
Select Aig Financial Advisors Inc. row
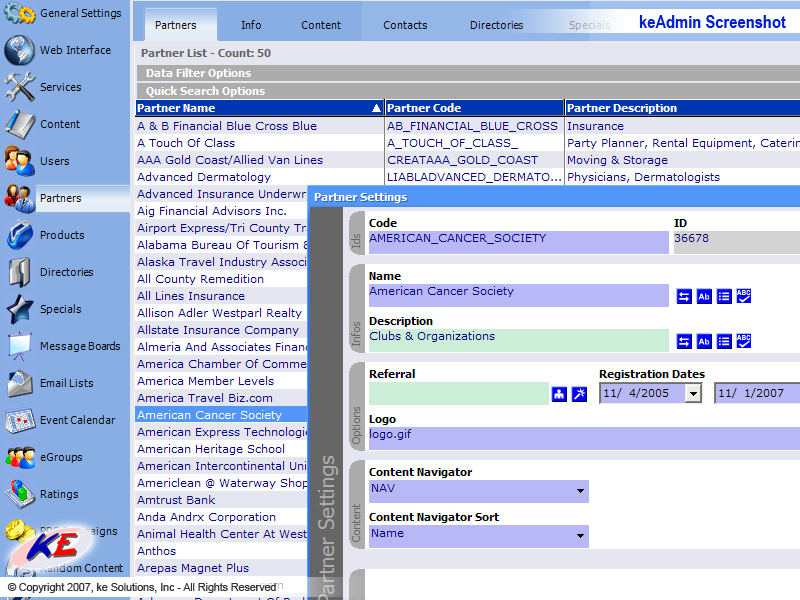(221, 211)
